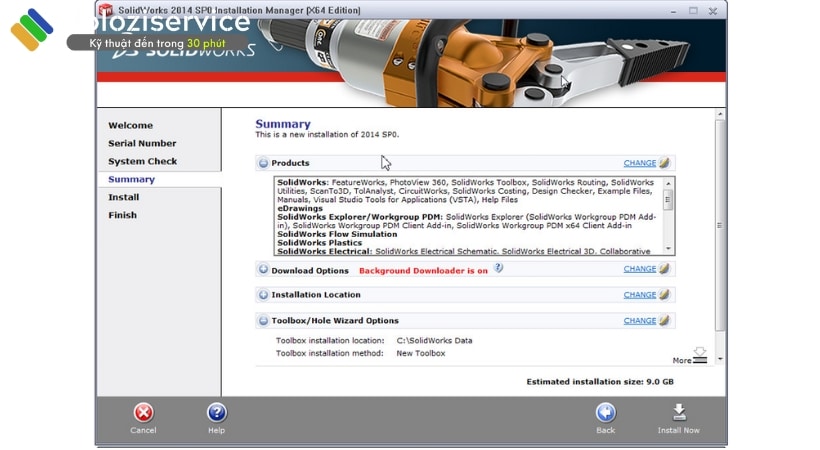Go to the System Check step
This screenshot has width=820, height=450.
click(142, 161)
